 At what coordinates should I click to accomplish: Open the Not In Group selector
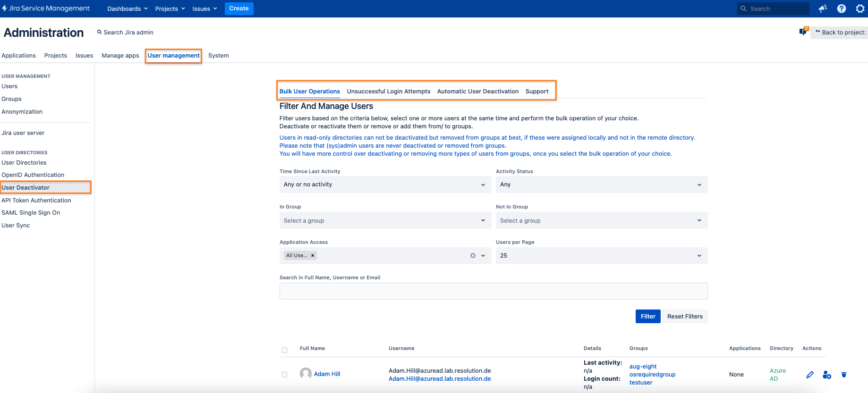602,220
